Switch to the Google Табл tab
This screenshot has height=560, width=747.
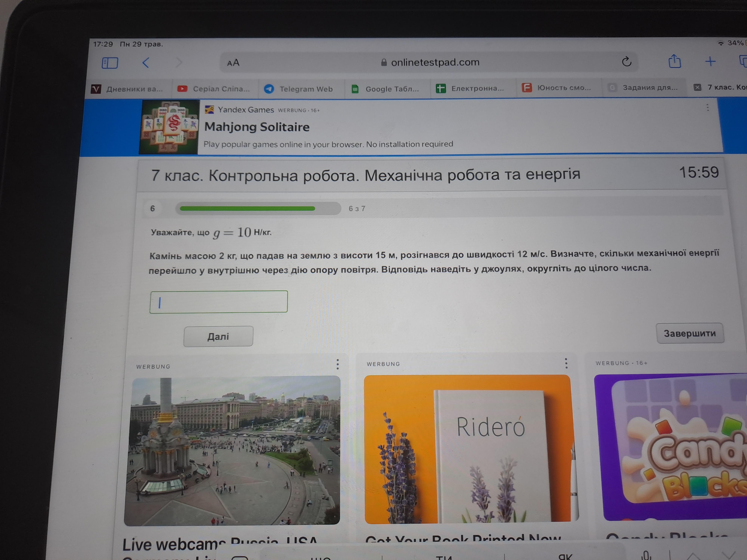(386, 89)
